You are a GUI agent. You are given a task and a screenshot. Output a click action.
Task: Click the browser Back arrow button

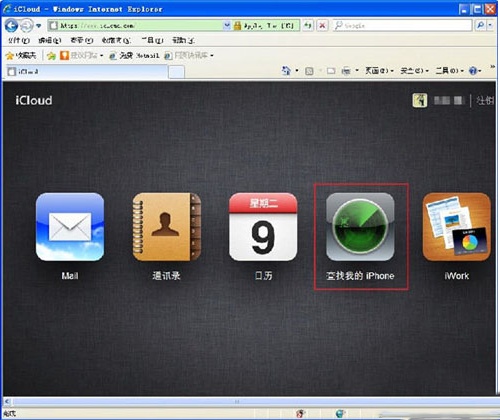11,26
